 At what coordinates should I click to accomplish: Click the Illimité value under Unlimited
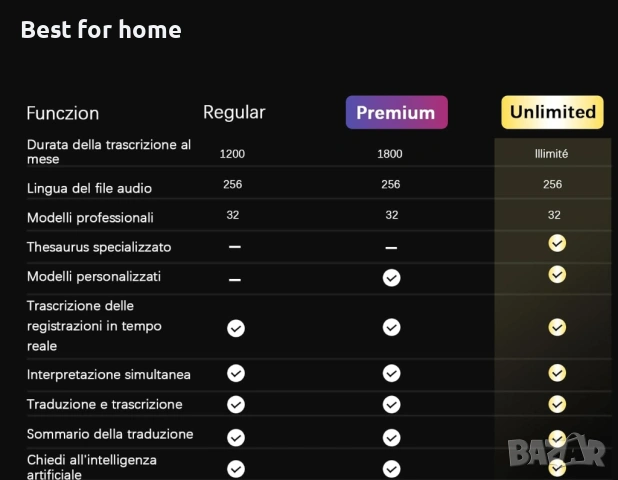click(x=552, y=154)
